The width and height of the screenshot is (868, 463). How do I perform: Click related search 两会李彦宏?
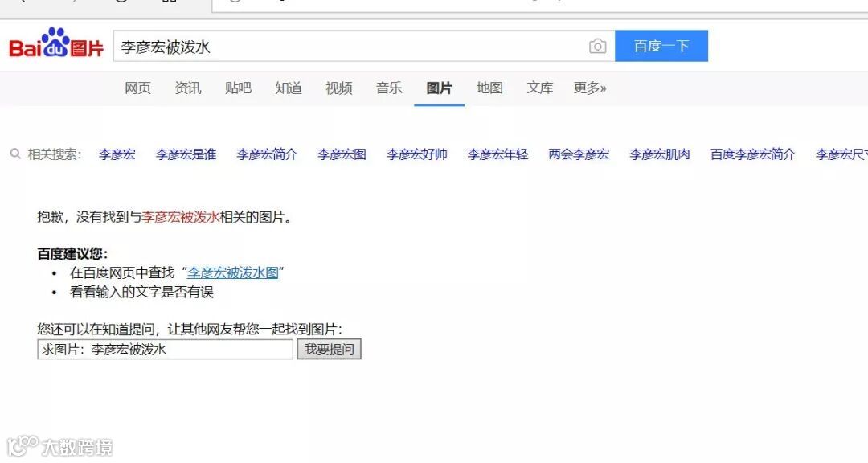pos(579,154)
